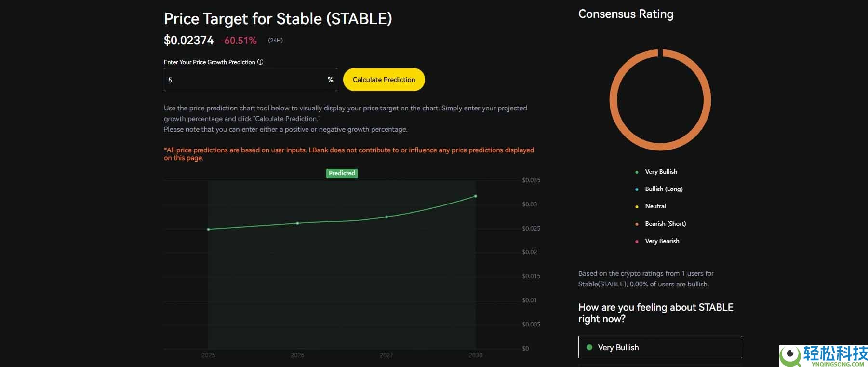Select the Very Bullish sentiment option
Screen dimensions: 868x367
tap(660, 347)
